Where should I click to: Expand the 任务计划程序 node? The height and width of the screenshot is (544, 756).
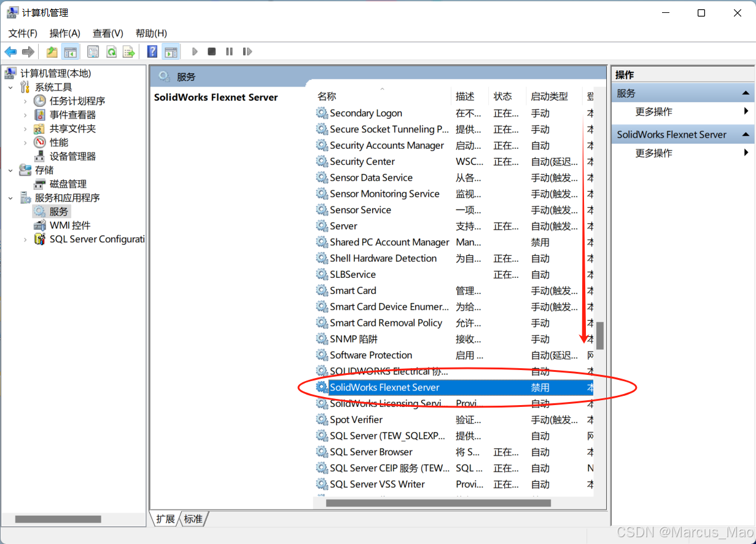[x=25, y=101]
